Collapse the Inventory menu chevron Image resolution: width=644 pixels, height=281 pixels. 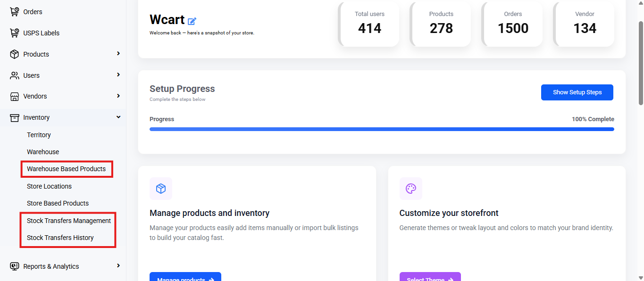pyautogui.click(x=118, y=117)
